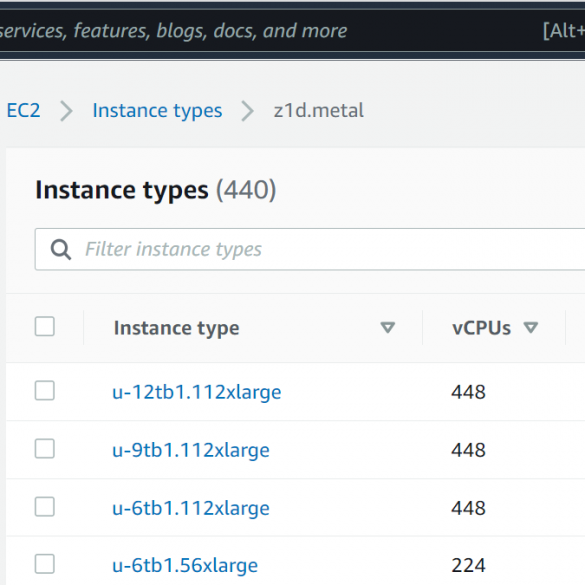Open the u-9tb1.112xlarge instance type link
585x585 pixels.
pyautogui.click(x=191, y=450)
